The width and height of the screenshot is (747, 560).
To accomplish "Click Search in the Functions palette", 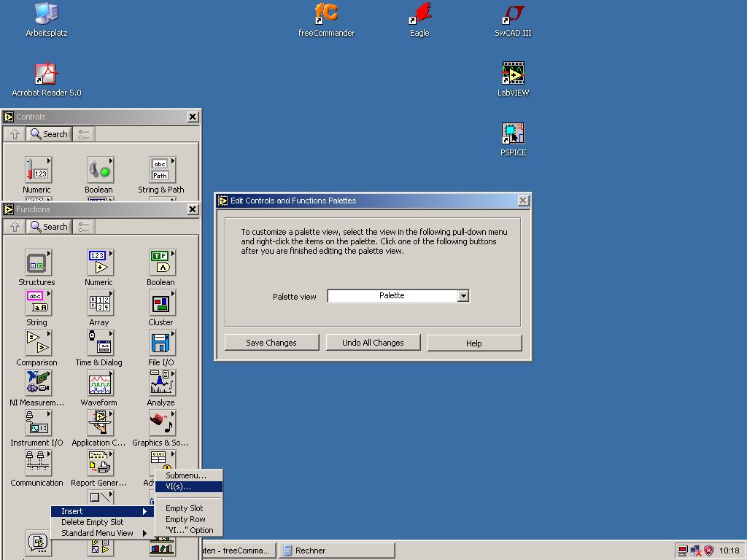I will (49, 227).
